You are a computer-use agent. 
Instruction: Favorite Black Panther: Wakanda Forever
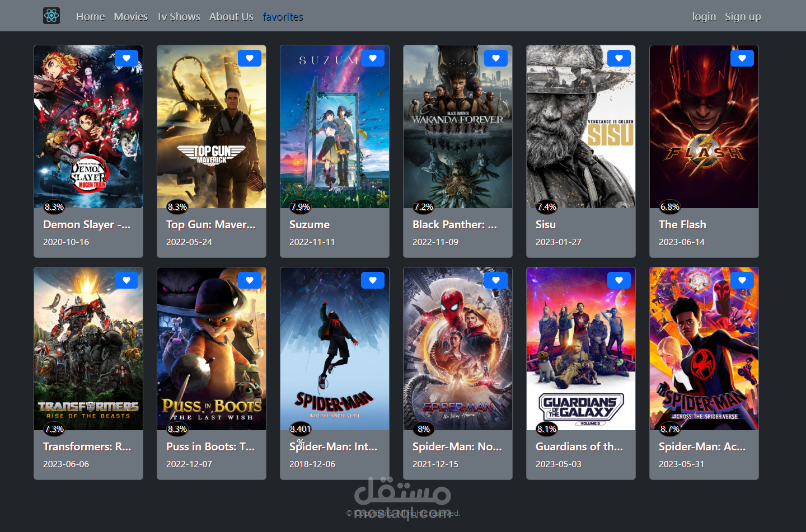[x=496, y=58]
